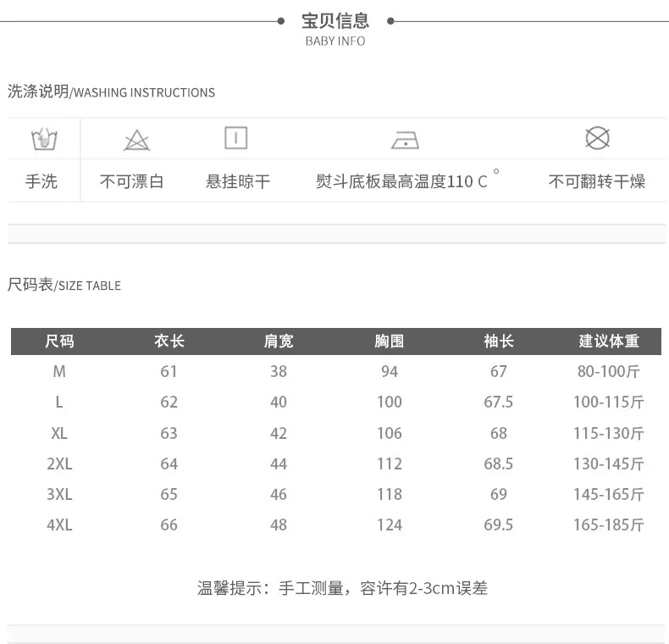Click shoulder width value 48

tap(279, 525)
